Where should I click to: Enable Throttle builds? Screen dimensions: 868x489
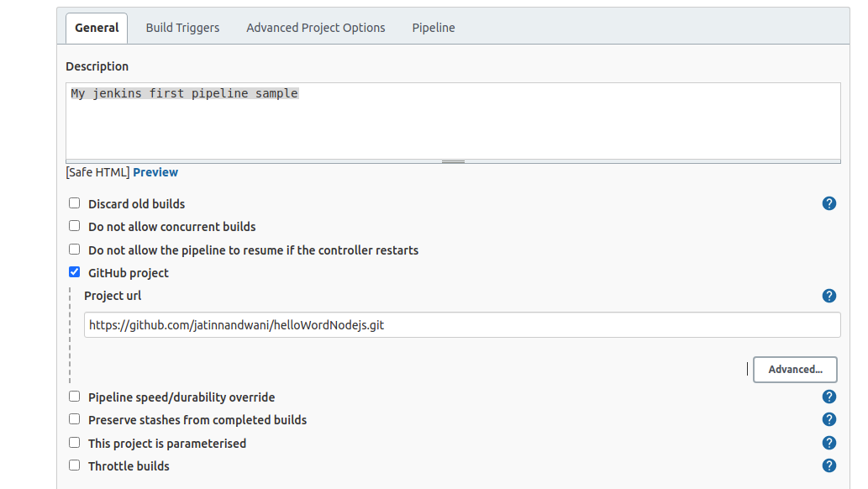coord(74,465)
